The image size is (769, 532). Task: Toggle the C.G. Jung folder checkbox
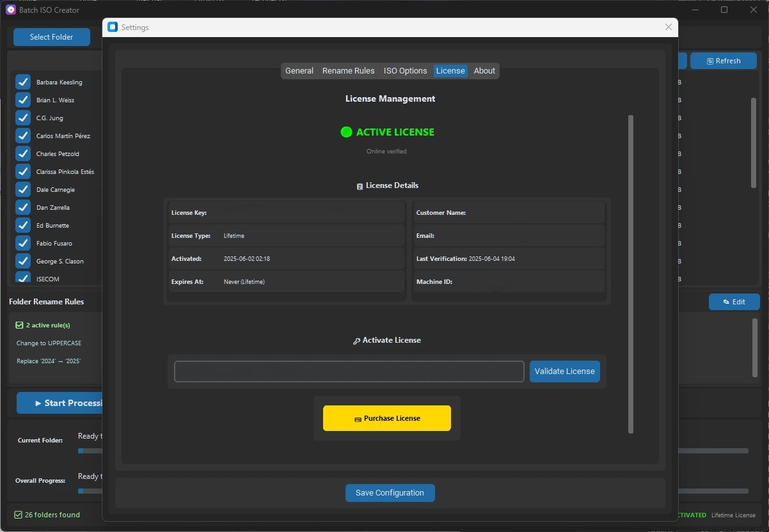click(x=23, y=118)
